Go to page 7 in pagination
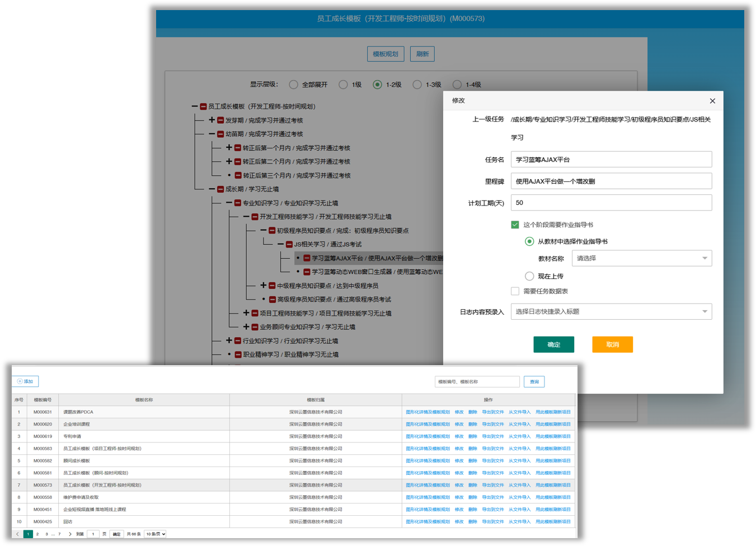756x546 pixels. (59, 534)
